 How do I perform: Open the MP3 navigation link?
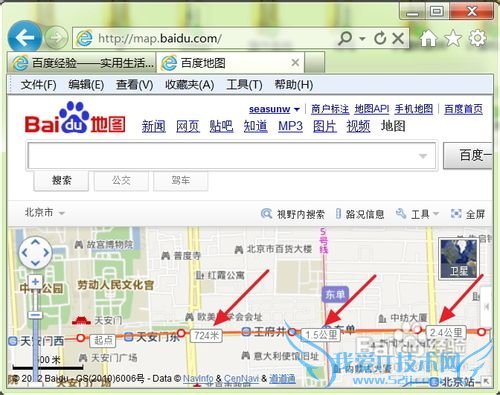(290, 126)
